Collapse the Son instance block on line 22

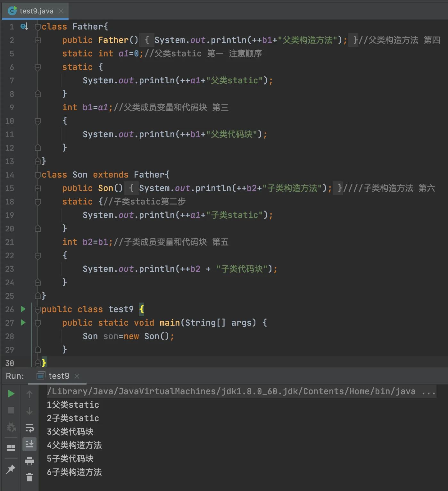tap(38, 256)
